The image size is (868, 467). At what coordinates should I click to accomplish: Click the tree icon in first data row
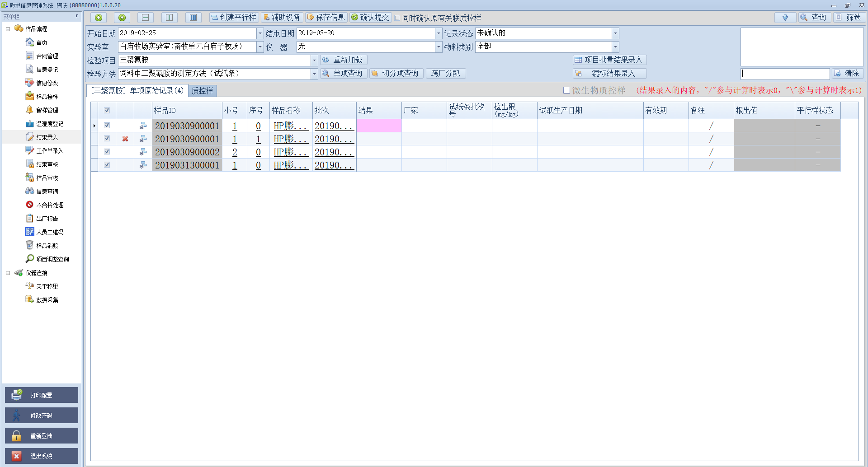click(143, 126)
